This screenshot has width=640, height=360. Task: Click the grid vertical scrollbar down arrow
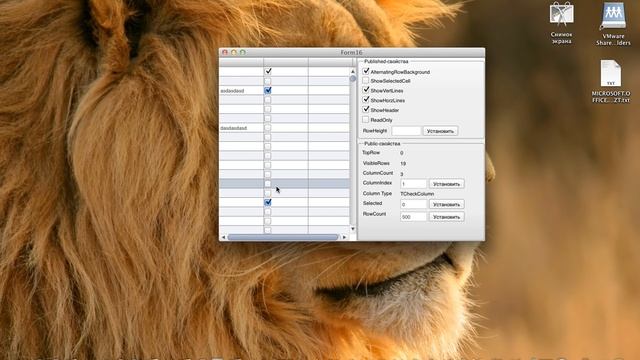353,229
